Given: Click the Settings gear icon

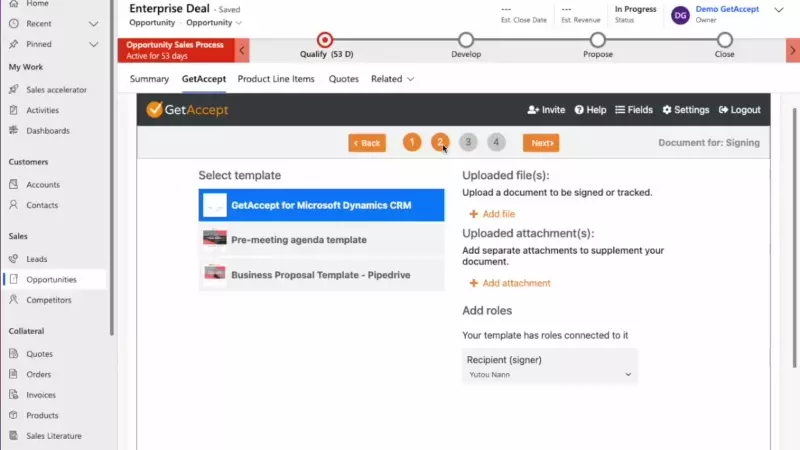Looking at the screenshot, I should click(x=667, y=110).
